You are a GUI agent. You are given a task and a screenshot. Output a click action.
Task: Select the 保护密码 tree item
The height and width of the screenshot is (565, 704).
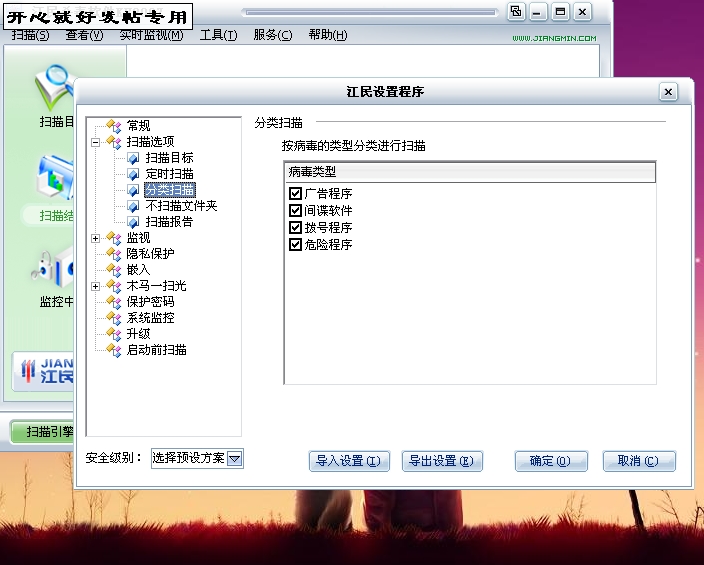tap(150, 302)
